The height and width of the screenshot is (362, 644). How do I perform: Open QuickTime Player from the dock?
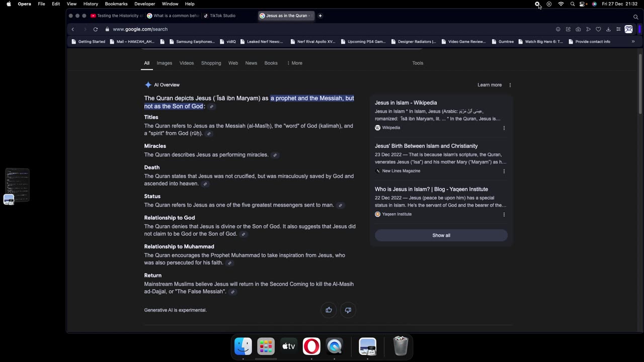[x=334, y=346]
